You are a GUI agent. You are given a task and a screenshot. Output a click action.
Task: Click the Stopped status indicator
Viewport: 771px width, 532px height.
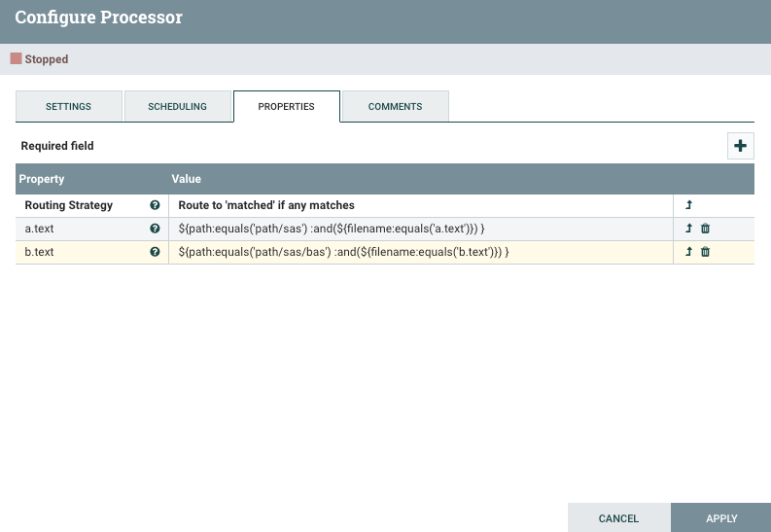click(x=40, y=59)
